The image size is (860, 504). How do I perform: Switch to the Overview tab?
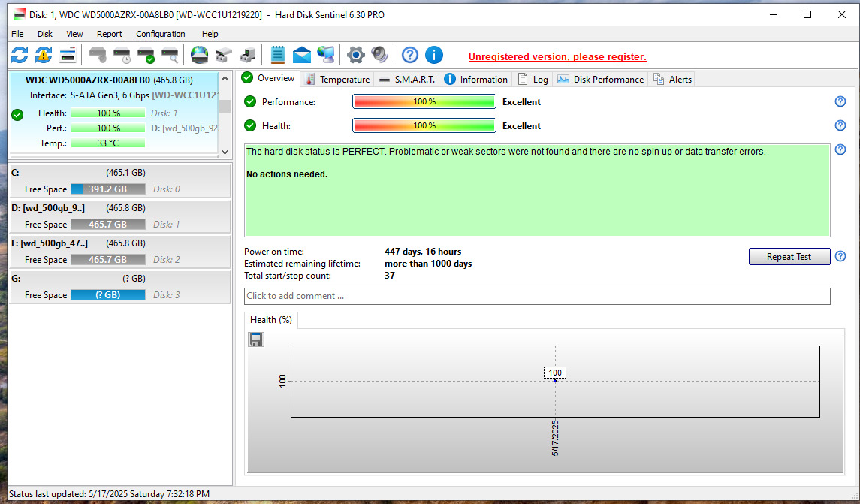pyautogui.click(x=269, y=78)
